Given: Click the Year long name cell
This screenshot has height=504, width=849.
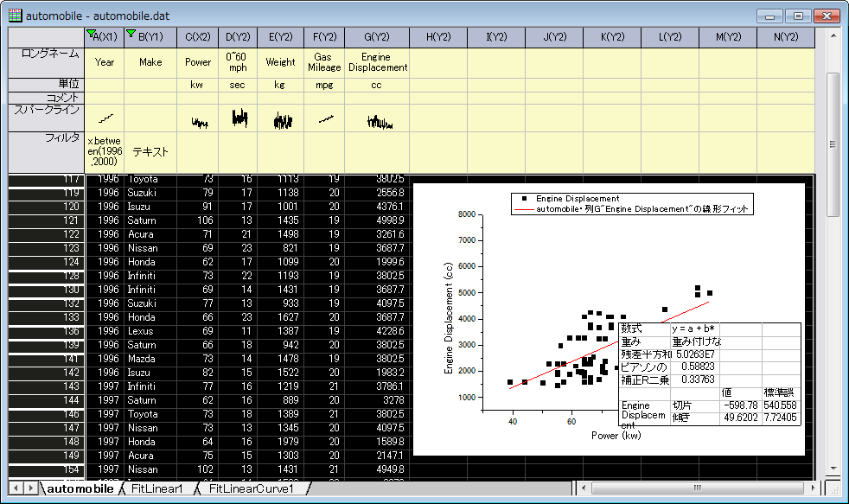Looking at the screenshot, I should (105, 62).
